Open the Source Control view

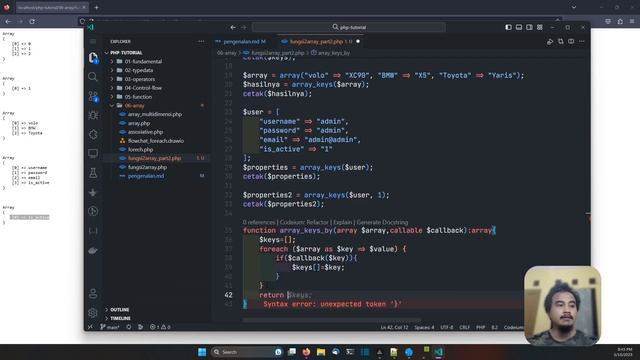point(93,96)
